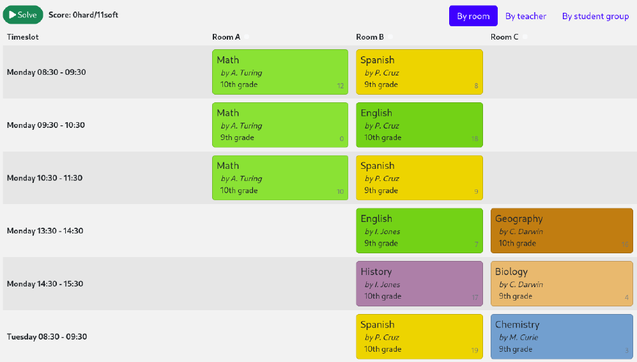Click the Math 10th grade card at Monday 08:30
The width and height of the screenshot is (637, 362).
pos(280,72)
